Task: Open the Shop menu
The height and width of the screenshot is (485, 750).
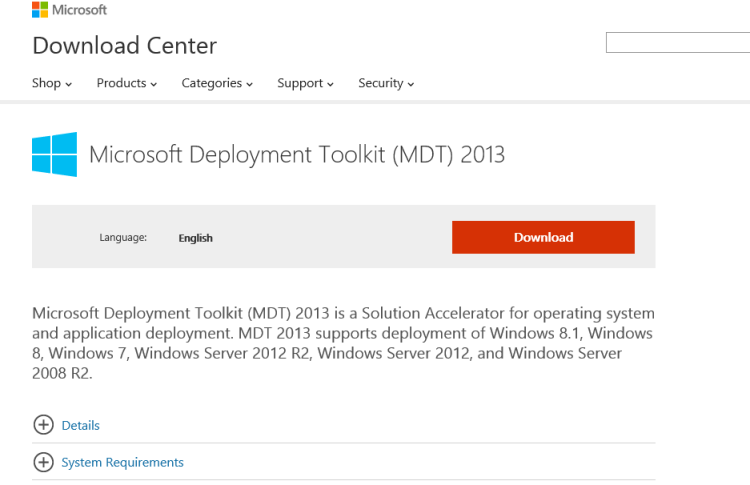Action: pos(46,83)
